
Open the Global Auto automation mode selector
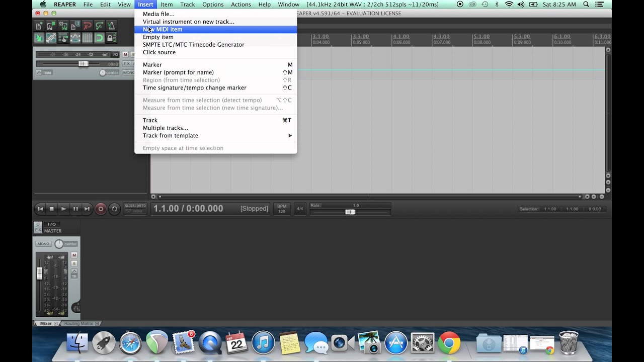click(x=135, y=209)
